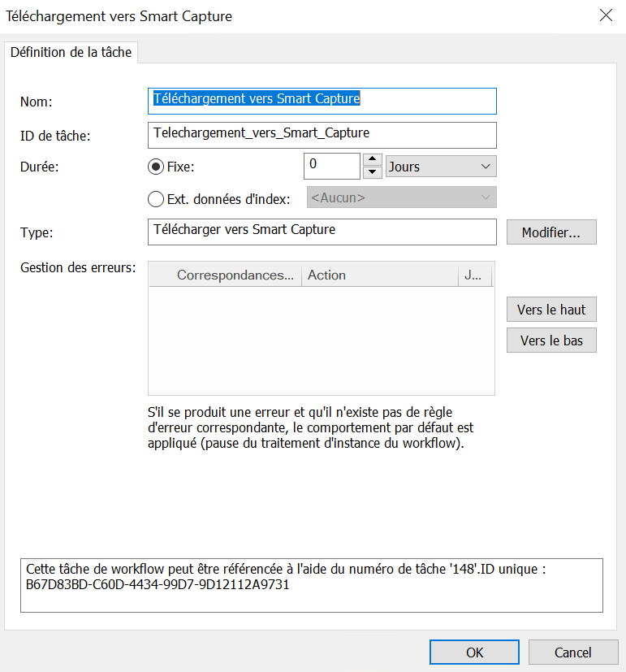Open the Jours unit dropdown
The height and width of the screenshot is (672, 626).
pyautogui.click(x=441, y=167)
